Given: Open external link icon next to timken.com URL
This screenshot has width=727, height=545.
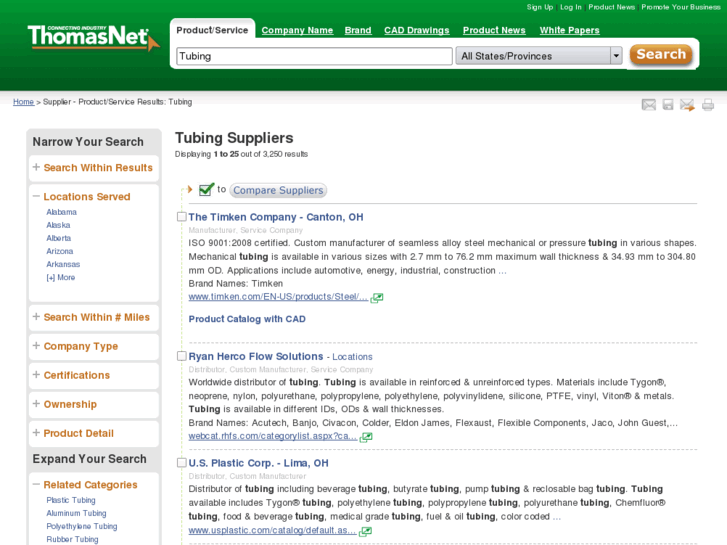Looking at the screenshot, I should [377, 298].
